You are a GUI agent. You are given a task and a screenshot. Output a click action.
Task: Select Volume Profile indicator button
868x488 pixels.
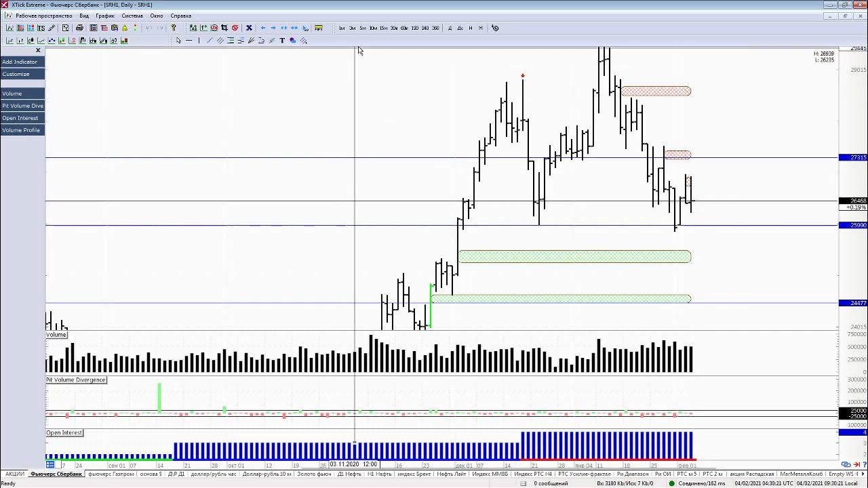[22, 130]
